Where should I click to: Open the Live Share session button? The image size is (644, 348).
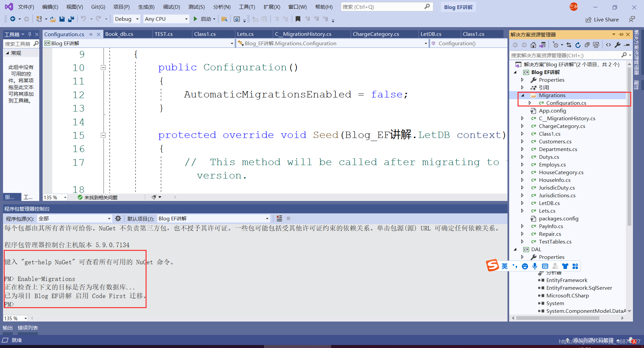(602, 20)
